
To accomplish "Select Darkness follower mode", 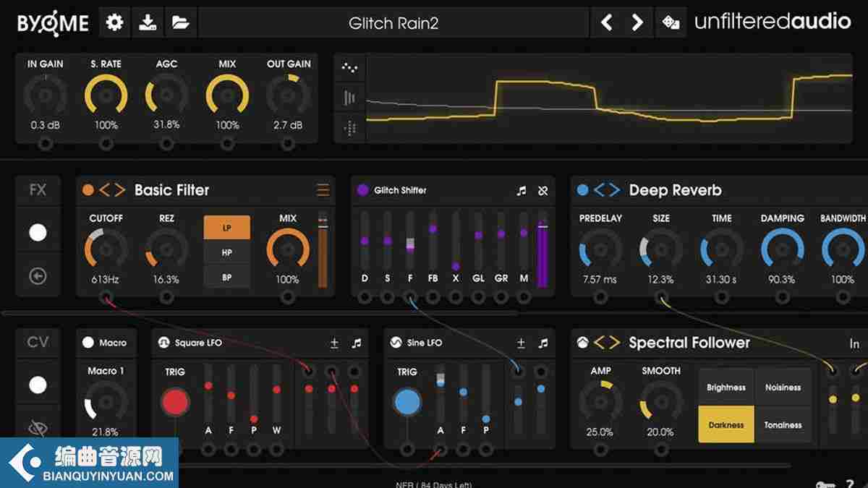I will click(x=726, y=424).
